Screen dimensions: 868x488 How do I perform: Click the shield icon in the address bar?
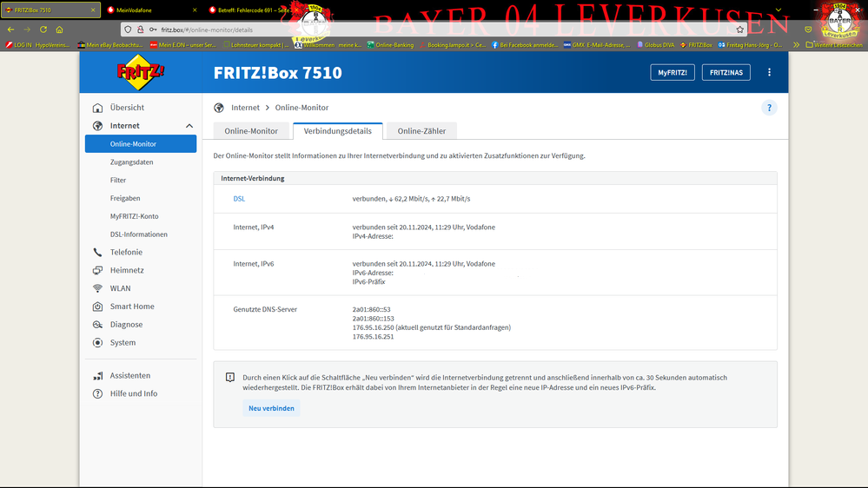(128, 30)
